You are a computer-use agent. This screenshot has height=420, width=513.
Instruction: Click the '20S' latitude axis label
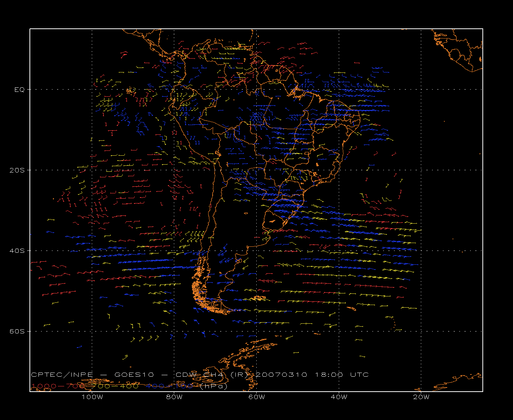coord(17,170)
